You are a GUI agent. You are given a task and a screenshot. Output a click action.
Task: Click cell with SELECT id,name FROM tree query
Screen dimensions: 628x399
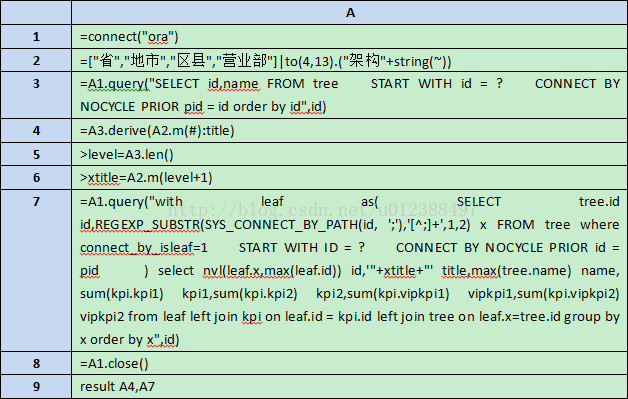[350, 95]
